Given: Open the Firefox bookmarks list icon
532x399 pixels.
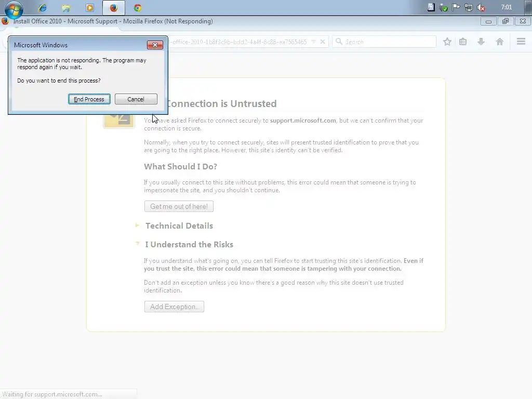Looking at the screenshot, I should tap(463, 42).
